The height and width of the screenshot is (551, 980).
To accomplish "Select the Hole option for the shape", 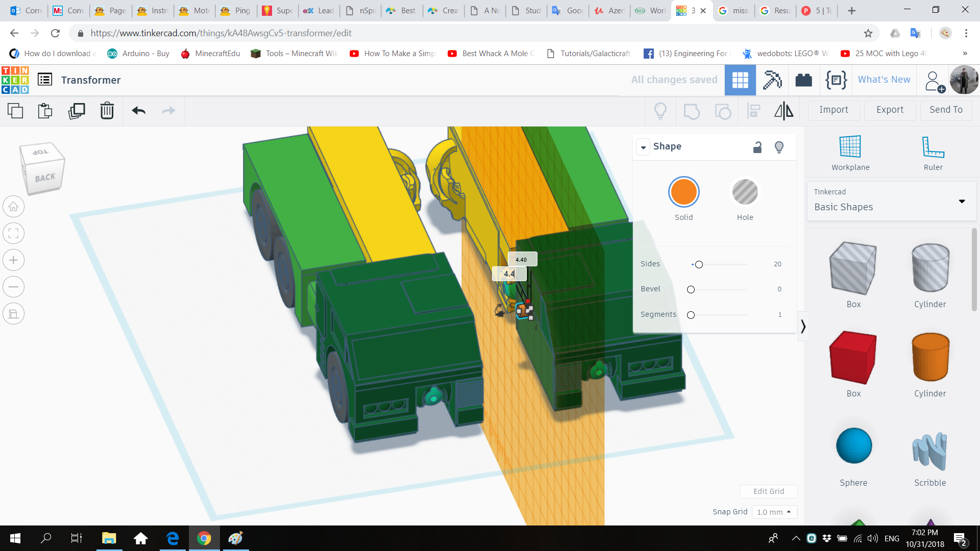I will (745, 192).
